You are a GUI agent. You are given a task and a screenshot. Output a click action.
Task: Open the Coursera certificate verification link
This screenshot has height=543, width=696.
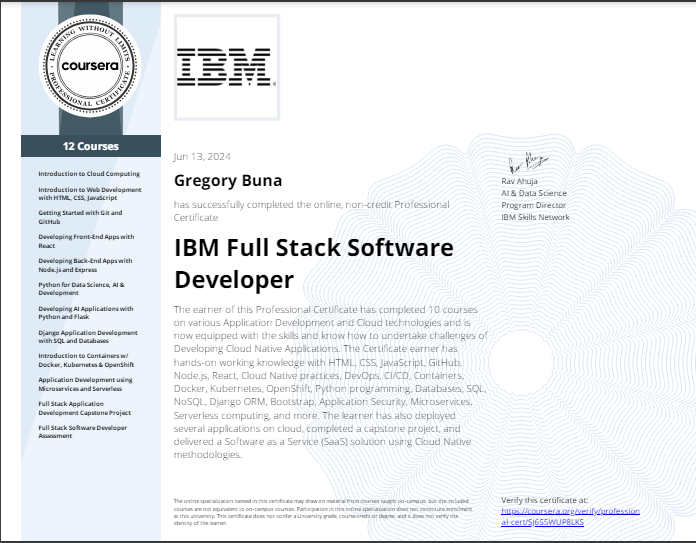[x=570, y=516]
